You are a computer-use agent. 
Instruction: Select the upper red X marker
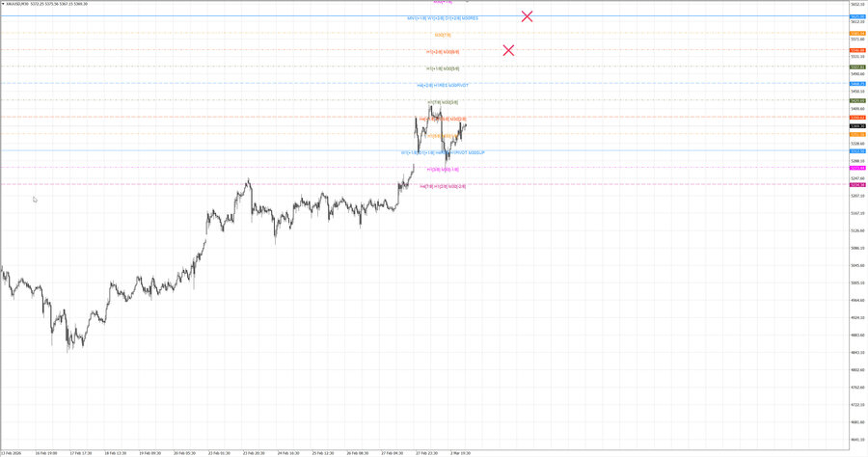[527, 16]
